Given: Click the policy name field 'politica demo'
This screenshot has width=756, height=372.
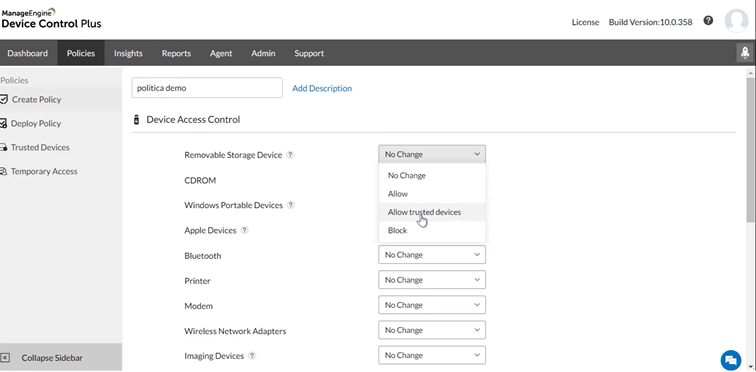Looking at the screenshot, I should click(x=207, y=88).
